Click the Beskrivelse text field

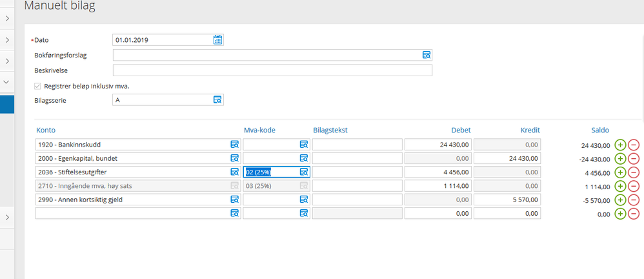coord(272,70)
